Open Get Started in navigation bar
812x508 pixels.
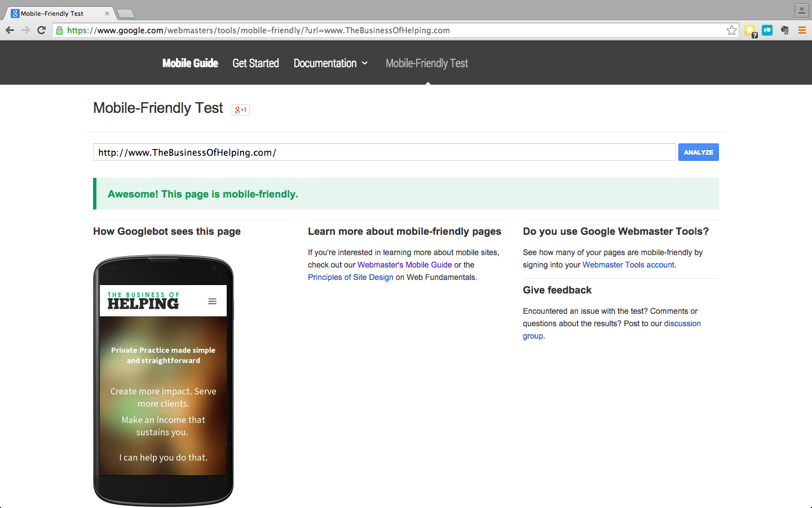tap(255, 63)
